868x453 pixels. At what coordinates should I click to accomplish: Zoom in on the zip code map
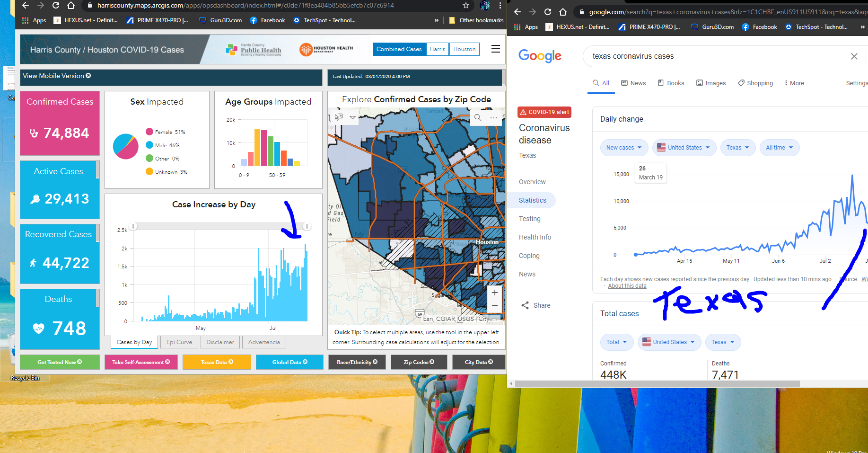point(494,293)
